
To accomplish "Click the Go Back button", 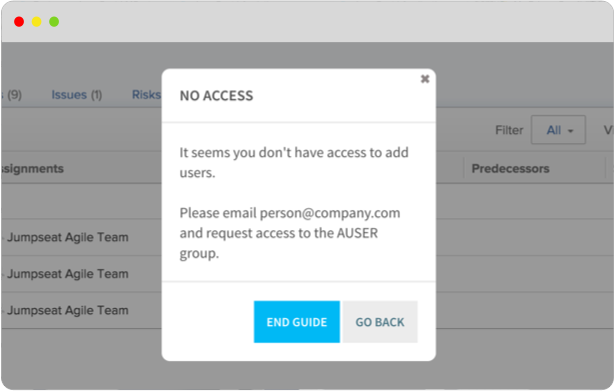I will tap(380, 322).
